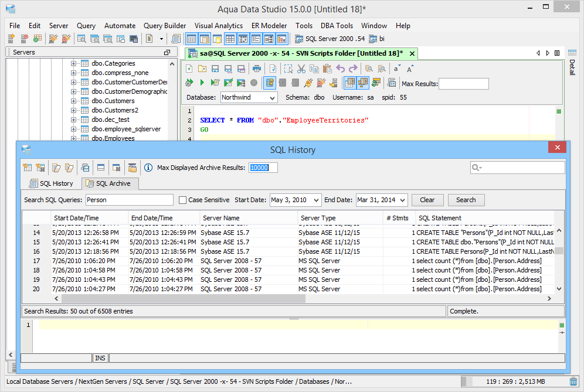The image size is (584, 392).
Task: Open the 'bi' connection shortcut
Action: [x=376, y=39]
